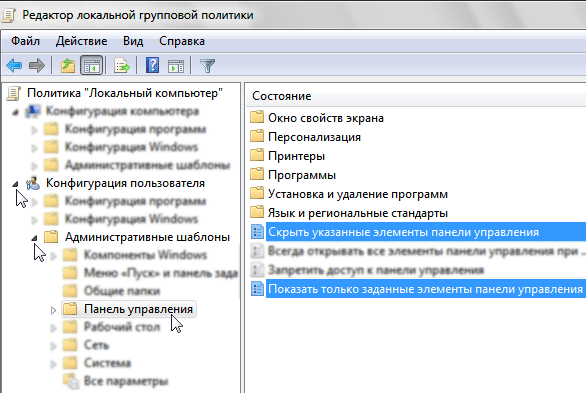Expand the Сеть tree node
Image resolution: width=586 pixels, height=393 pixels.
tap(53, 346)
